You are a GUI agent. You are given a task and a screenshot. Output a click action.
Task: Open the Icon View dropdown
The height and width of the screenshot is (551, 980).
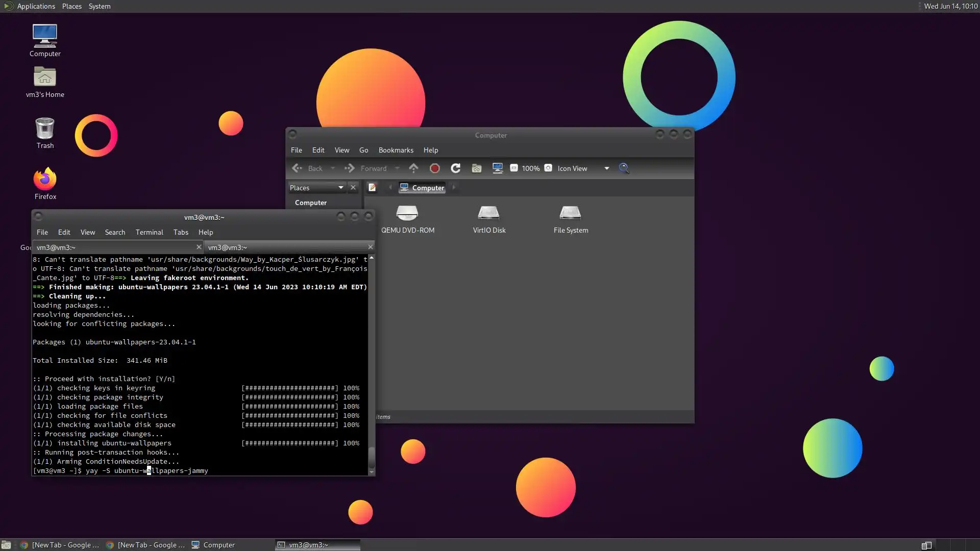606,168
